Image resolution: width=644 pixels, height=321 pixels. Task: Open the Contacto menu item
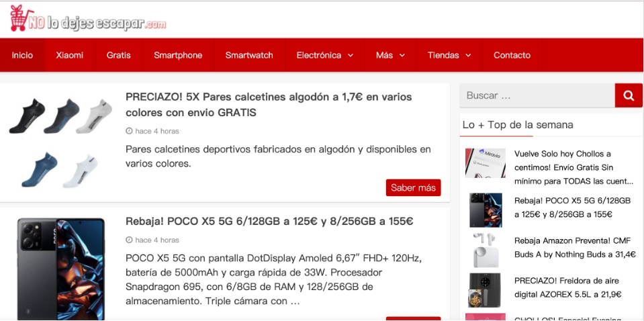tap(512, 55)
